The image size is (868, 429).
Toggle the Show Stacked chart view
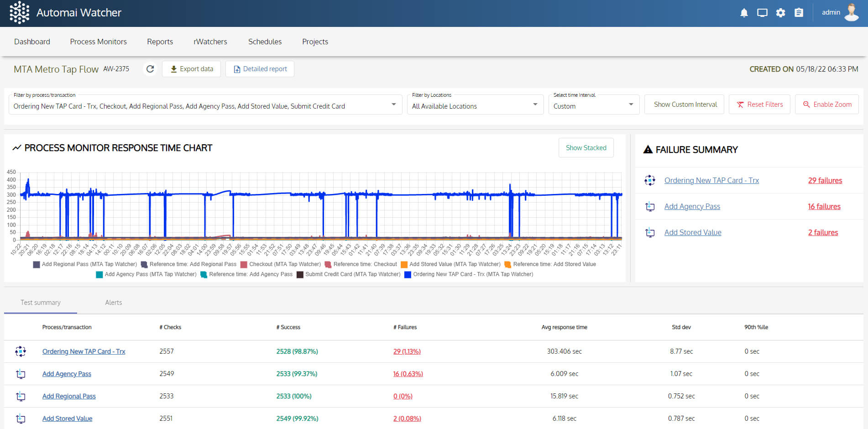tap(586, 147)
